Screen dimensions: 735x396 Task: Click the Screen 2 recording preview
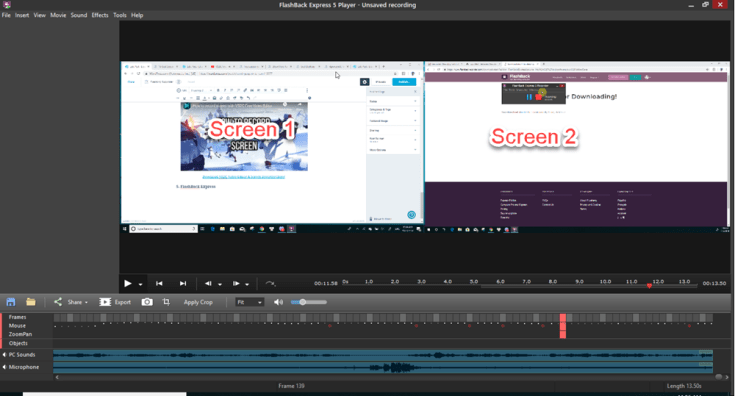578,147
